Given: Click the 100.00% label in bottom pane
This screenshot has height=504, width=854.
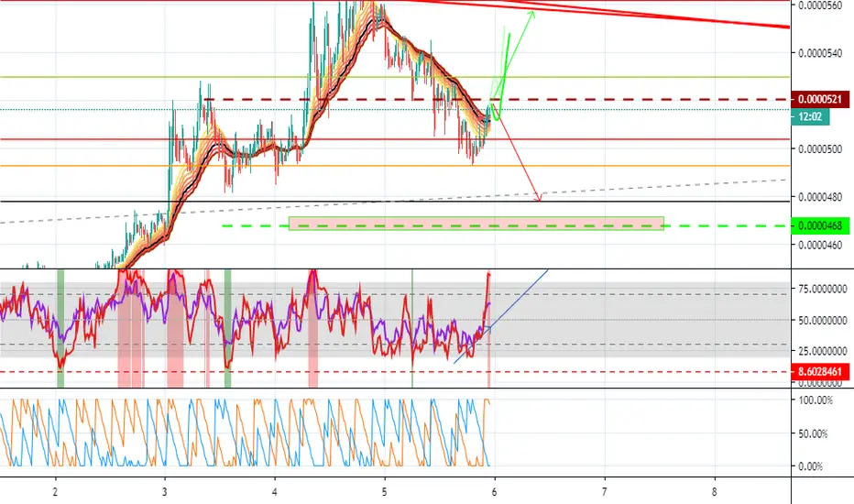Looking at the screenshot, I should pos(816,400).
